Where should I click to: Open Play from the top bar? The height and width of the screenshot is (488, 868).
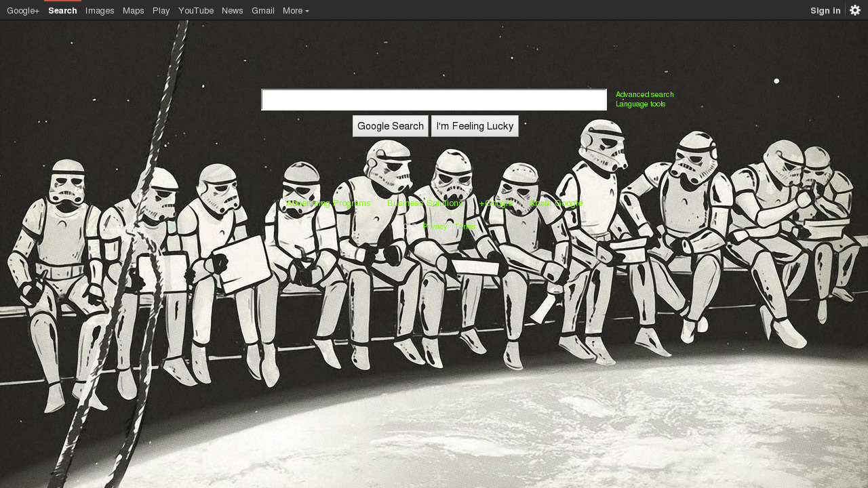click(x=161, y=10)
